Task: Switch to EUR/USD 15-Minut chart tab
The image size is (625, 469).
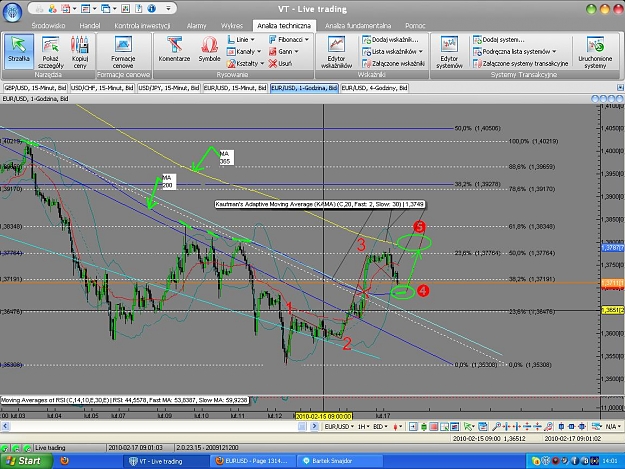Action: [x=235, y=88]
